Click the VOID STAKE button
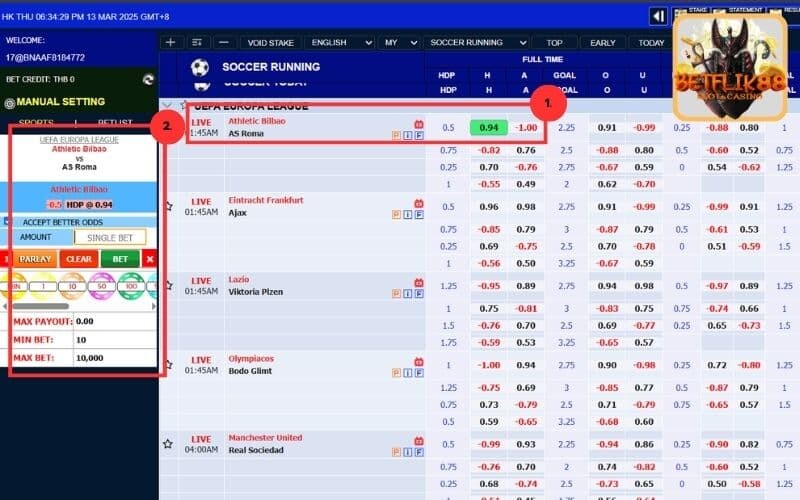Image resolution: width=800 pixels, height=500 pixels. (270, 43)
